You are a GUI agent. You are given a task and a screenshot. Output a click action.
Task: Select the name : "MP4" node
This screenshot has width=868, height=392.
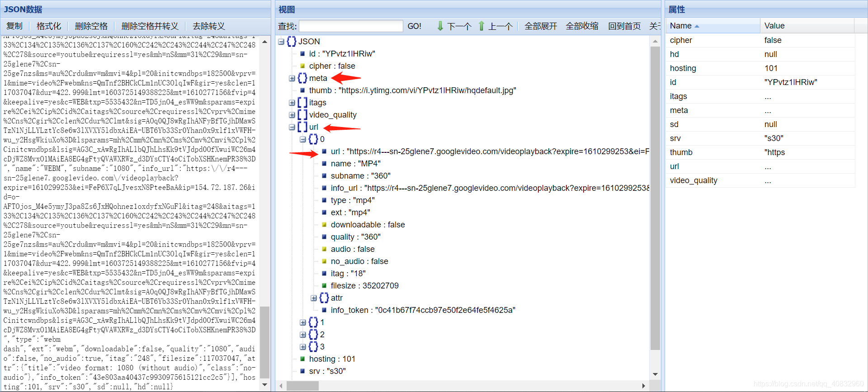[355, 164]
